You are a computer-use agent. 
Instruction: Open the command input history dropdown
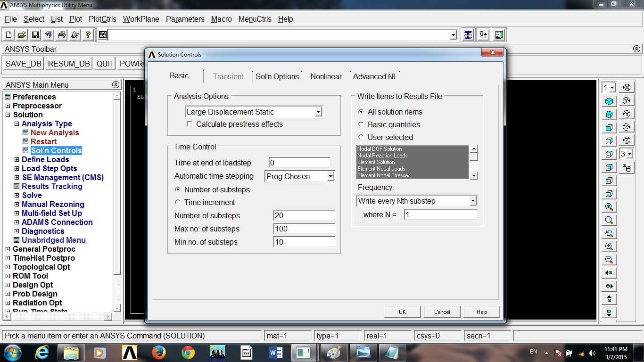pyautogui.click(x=454, y=35)
